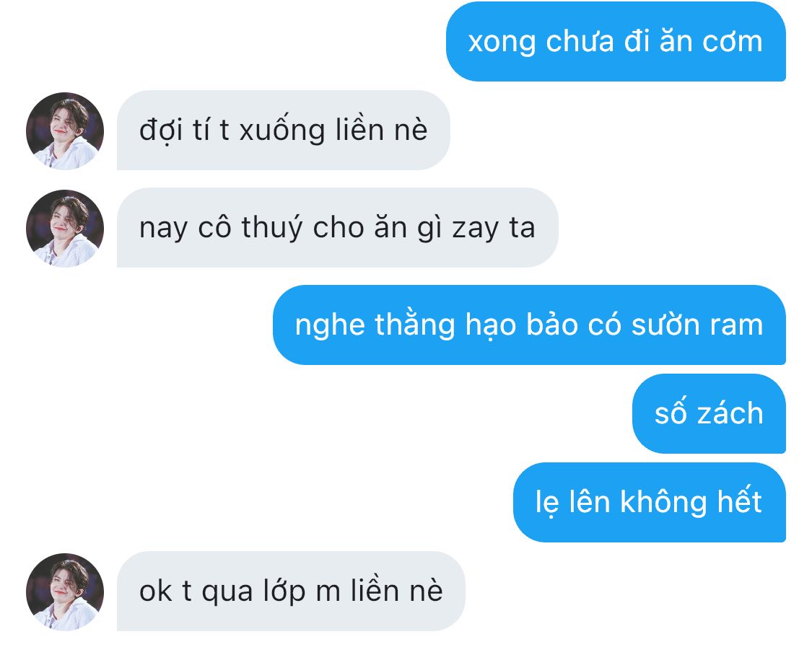The height and width of the screenshot is (660, 812).
Task: Select the 'xong chưa đi ăn cơm' bubble
Action: 616,41
